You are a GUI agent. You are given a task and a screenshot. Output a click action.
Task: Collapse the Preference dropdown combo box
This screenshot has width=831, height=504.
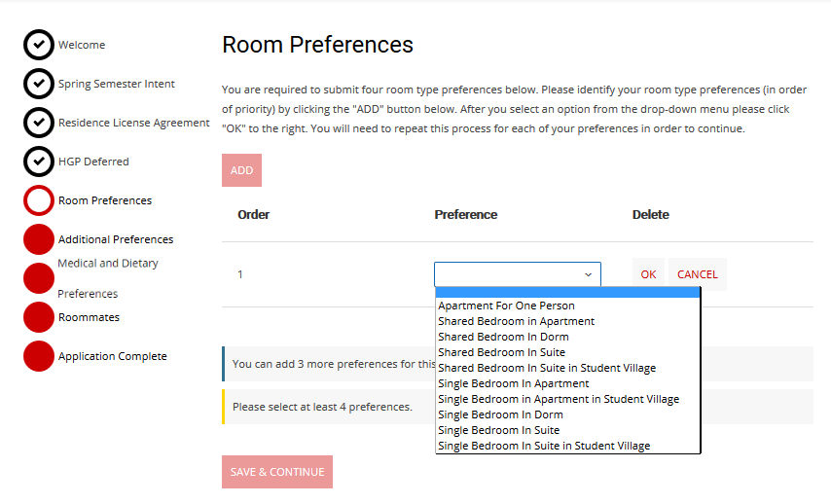(517, 274)
